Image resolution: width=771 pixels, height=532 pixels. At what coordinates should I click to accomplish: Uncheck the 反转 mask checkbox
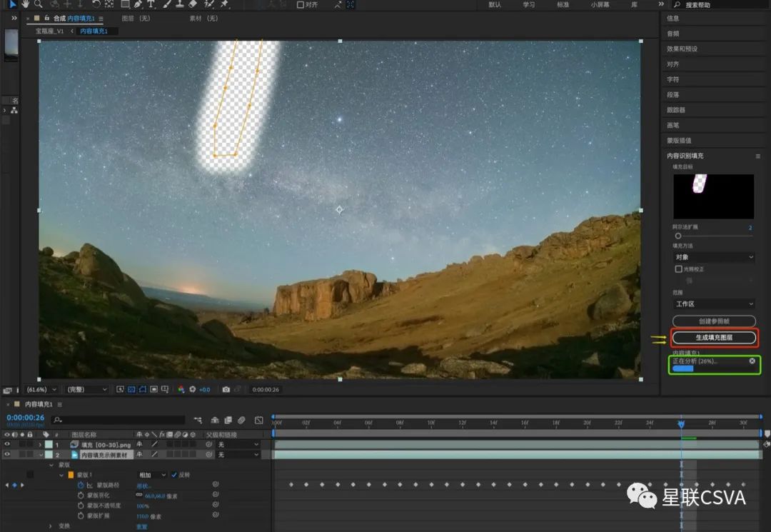point(173,475)
